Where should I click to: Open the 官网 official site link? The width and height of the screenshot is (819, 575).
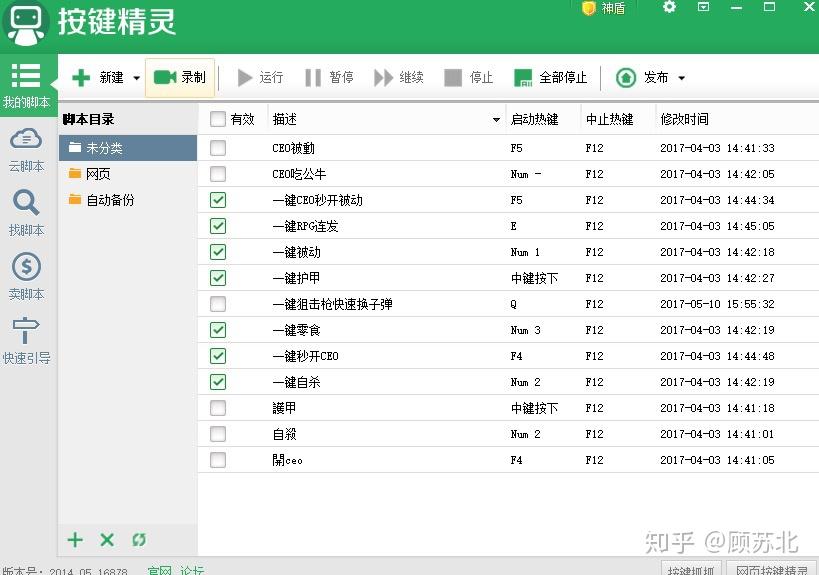coord(159,571)
